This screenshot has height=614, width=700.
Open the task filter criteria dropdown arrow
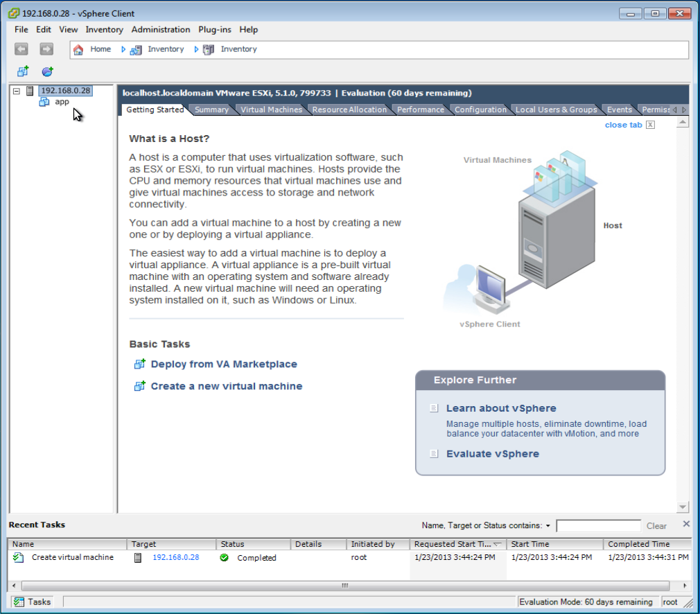tap(548, 525)
